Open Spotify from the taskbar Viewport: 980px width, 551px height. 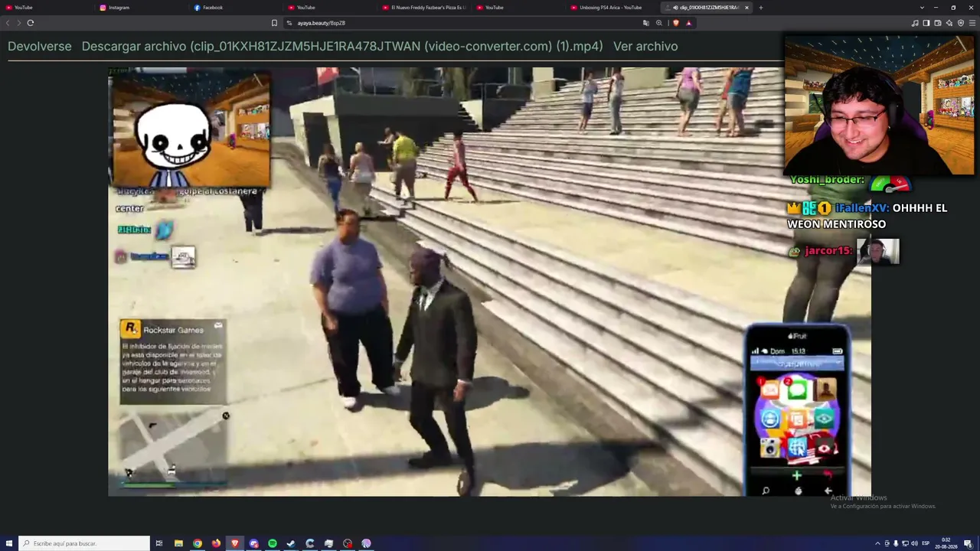coord(273,543)
